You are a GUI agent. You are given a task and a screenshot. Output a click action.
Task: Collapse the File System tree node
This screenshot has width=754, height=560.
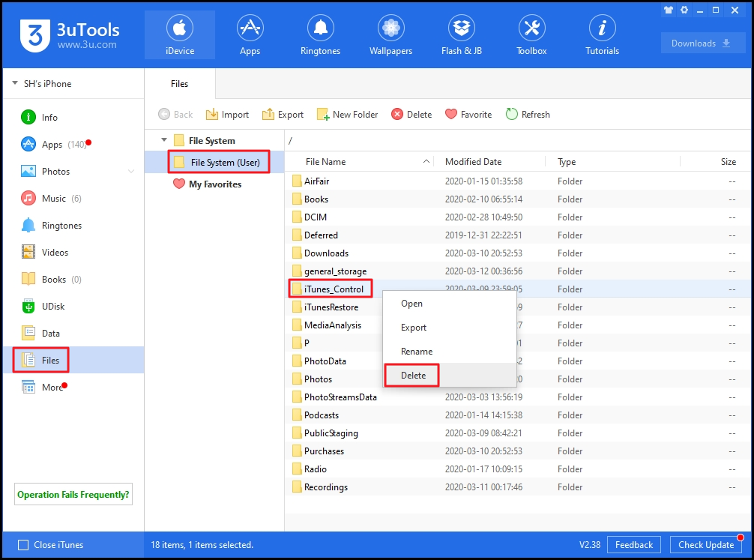pyautogui.click(x=164, y=140)
